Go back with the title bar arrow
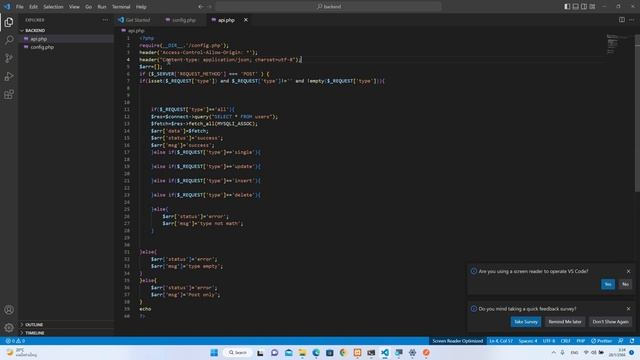Screen dimensions: 640x360 [x=201, y=7]
